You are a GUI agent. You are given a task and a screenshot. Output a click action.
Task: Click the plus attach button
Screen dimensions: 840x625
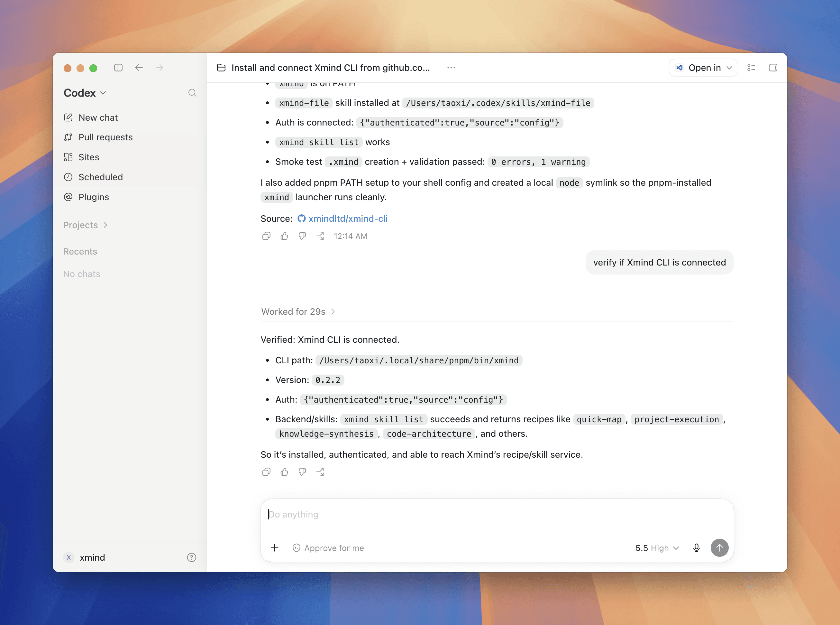coord(275,548)
